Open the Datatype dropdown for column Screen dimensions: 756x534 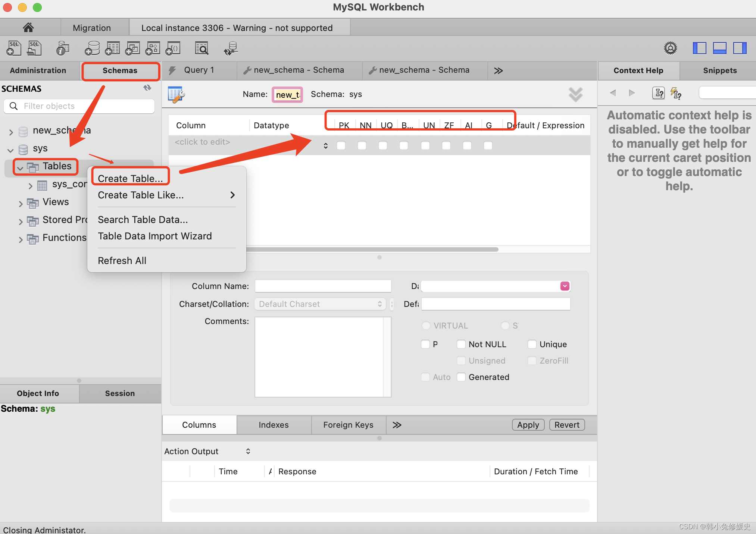[x=564, y=286]
